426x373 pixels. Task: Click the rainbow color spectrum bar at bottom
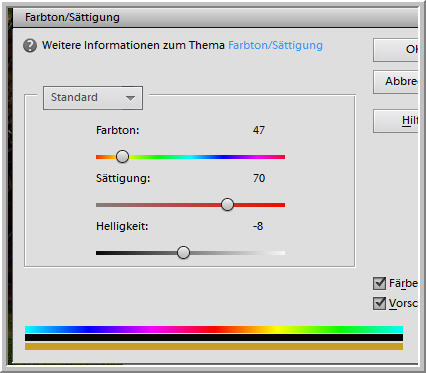(x=214, y=330)
